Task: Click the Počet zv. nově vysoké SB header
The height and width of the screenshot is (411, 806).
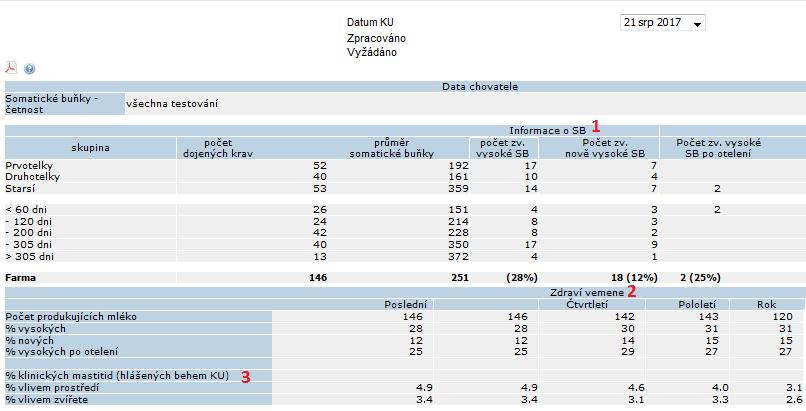Action: [605, 148]
